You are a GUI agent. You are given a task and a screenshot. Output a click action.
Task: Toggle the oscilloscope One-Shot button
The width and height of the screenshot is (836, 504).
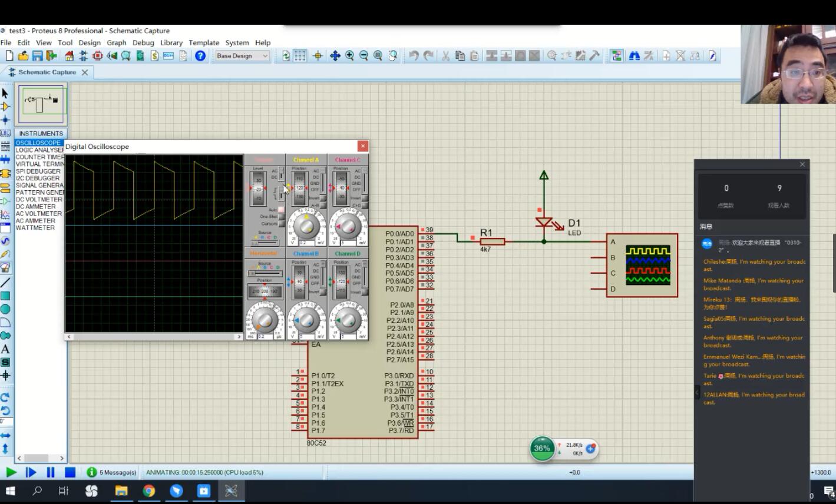(x=282, y=217)
